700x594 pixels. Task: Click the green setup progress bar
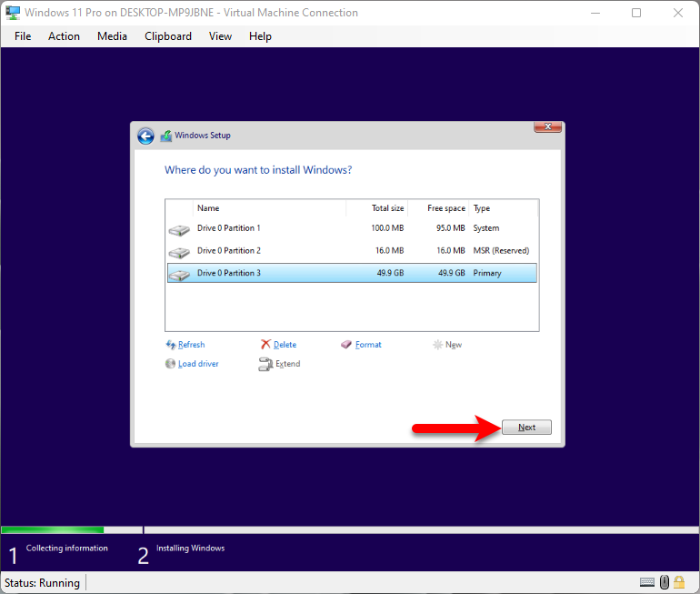pyautogui.click(x=53, y=530)
